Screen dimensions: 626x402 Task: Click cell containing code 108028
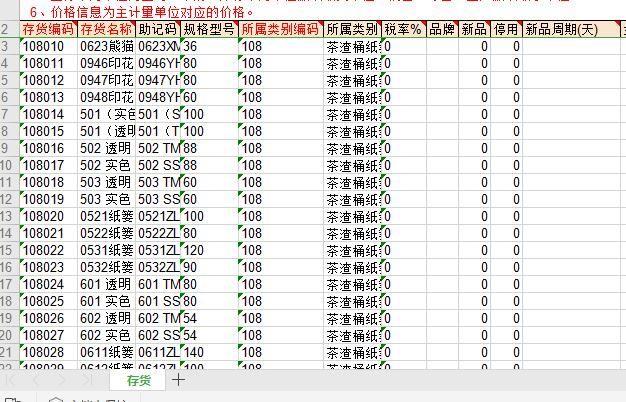click(48, 352)
